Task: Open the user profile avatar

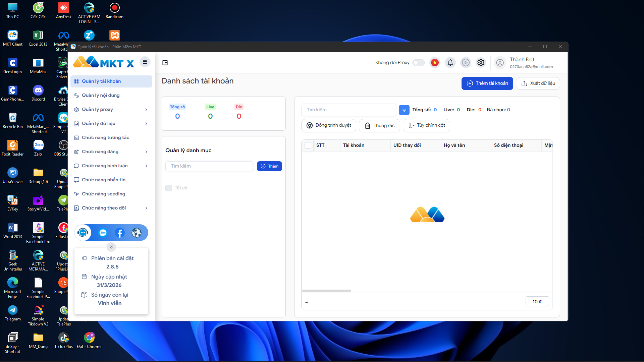Action: [500, 63]
